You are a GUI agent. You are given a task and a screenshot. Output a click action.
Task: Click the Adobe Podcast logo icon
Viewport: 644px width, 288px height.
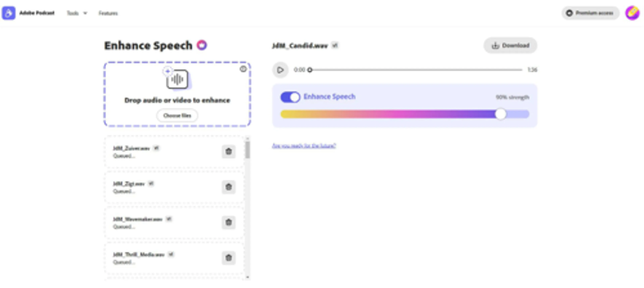[9, 13]
